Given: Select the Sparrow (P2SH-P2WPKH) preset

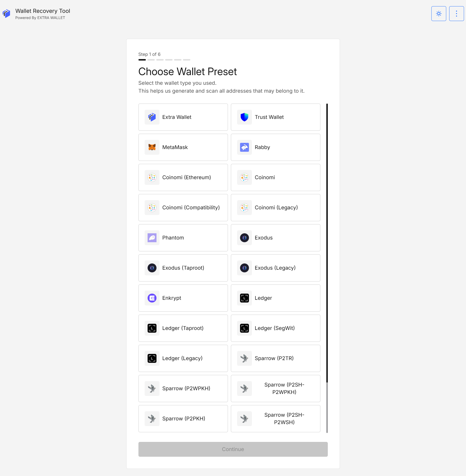Looking at the screenshot, I should (x=275, y=388).
